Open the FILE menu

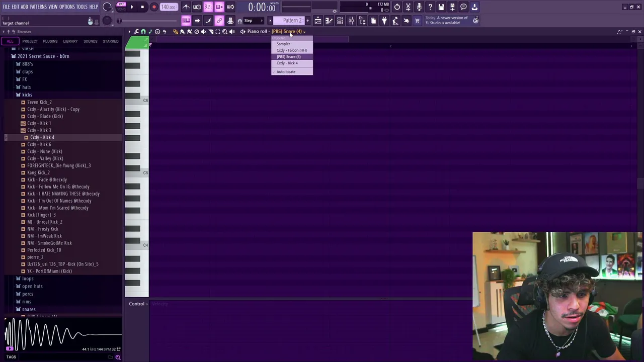click(6, 7)
